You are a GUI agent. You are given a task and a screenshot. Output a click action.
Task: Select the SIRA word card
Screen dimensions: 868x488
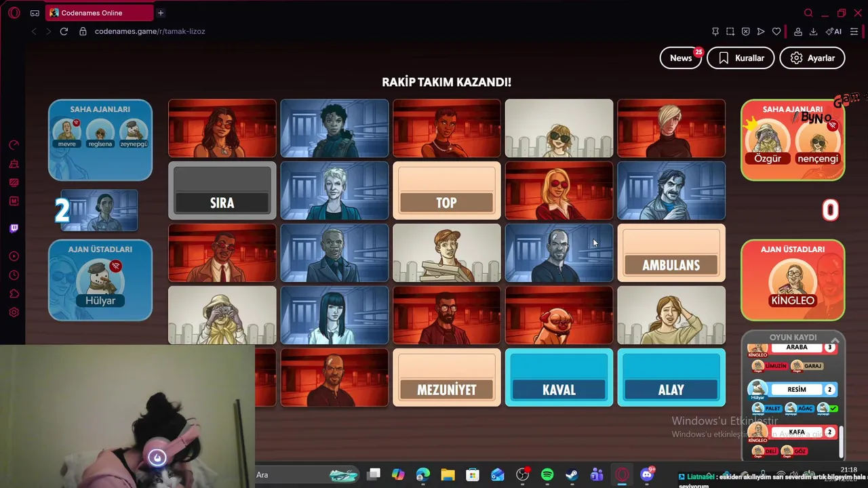coord(222,190)
